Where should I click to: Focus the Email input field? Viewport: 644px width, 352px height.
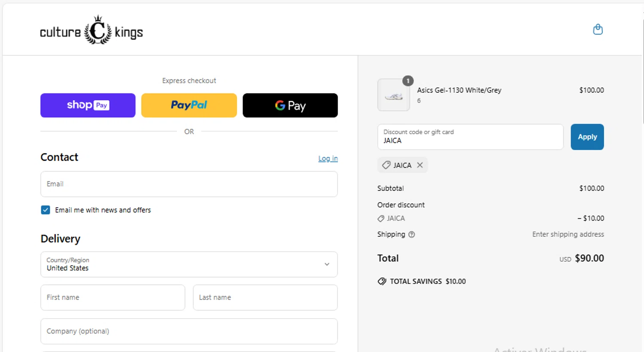point(189,184)
